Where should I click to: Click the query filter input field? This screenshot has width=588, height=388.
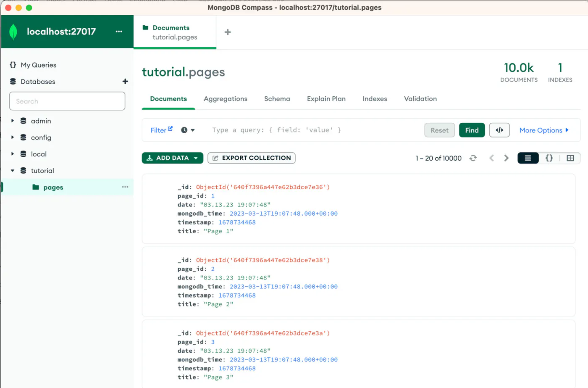[x=315, y=130]
